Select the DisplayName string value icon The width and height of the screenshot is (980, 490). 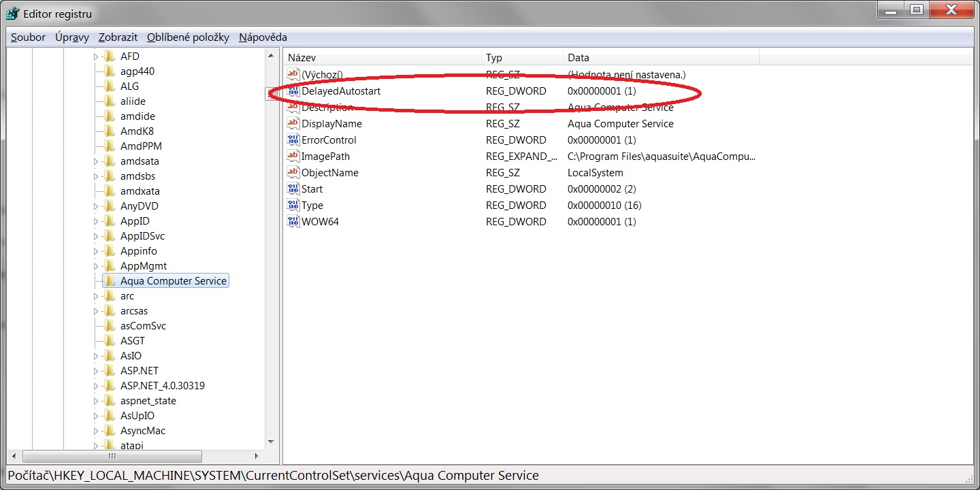click(x=293, y=124)
